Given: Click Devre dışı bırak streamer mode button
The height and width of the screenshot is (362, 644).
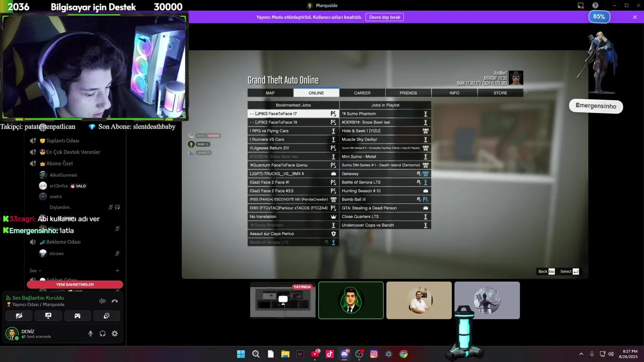Looking at the screenshot, I should (x=384, y=17).
